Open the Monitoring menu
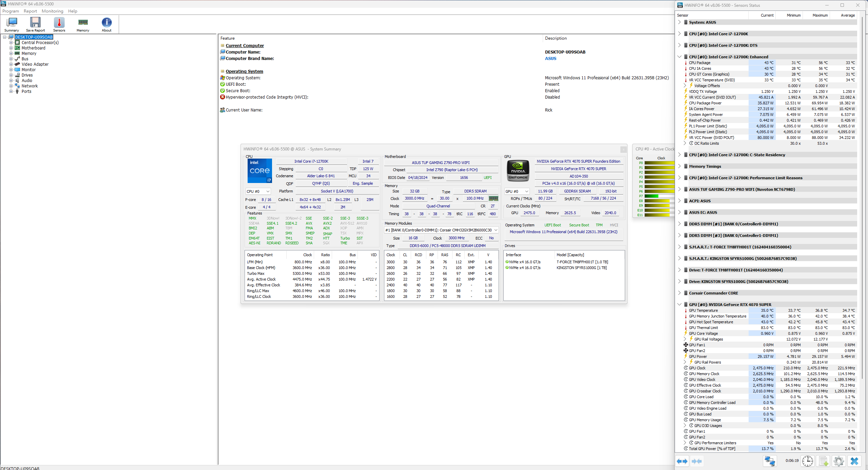The width and height of the screenshot is (868, 470). 53,11
